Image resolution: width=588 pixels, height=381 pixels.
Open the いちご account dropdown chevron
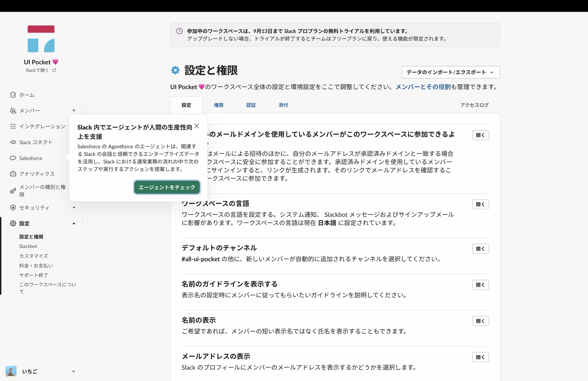[73, 371]
